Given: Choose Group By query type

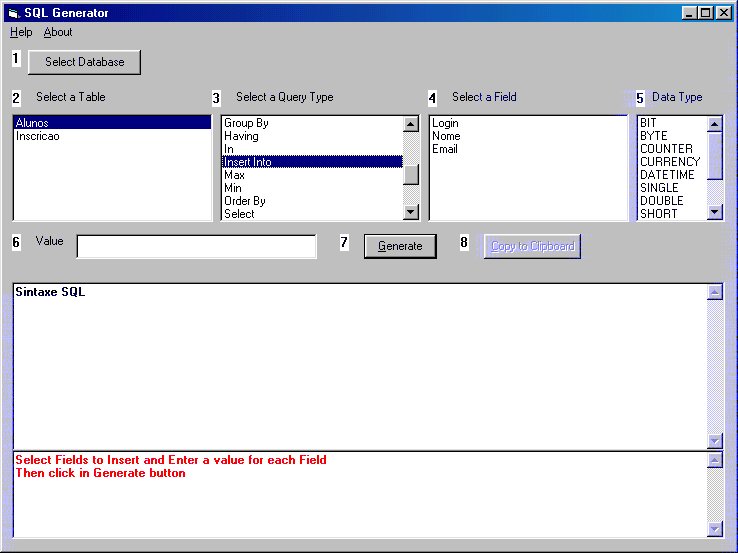Looking at the screenshot, I should click(x=246, y=123).
